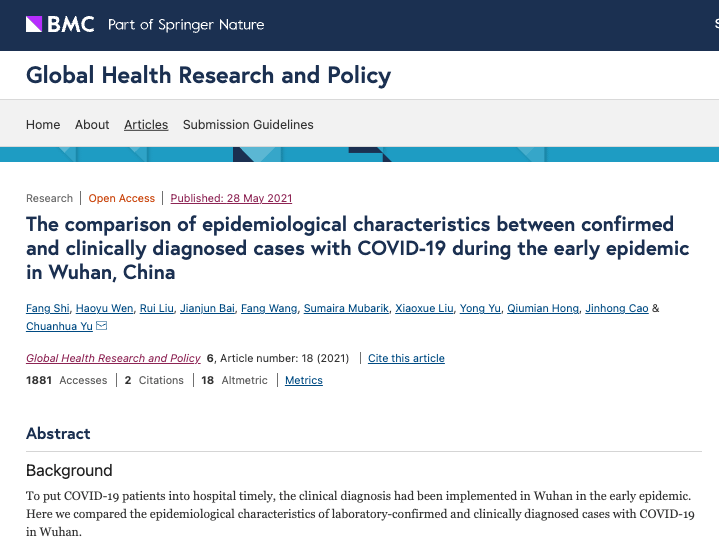Viewport: 719px width, 545px height.
Task: Open the About navigation item
Action: click(92, 125)
